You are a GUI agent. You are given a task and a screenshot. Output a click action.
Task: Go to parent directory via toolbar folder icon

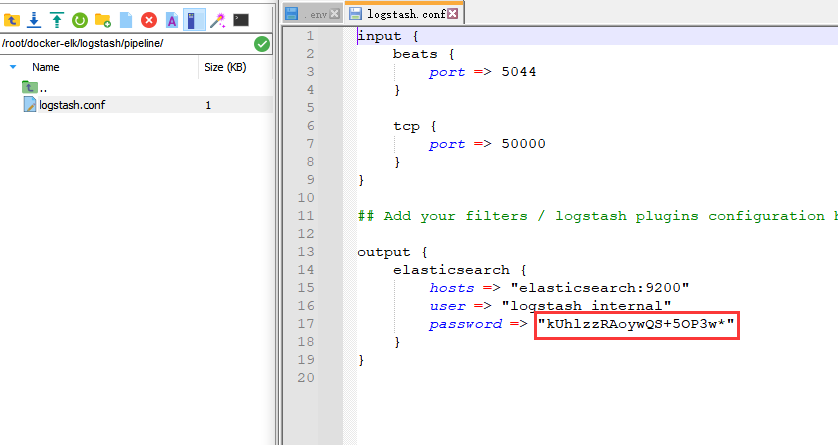coord(12,20)
